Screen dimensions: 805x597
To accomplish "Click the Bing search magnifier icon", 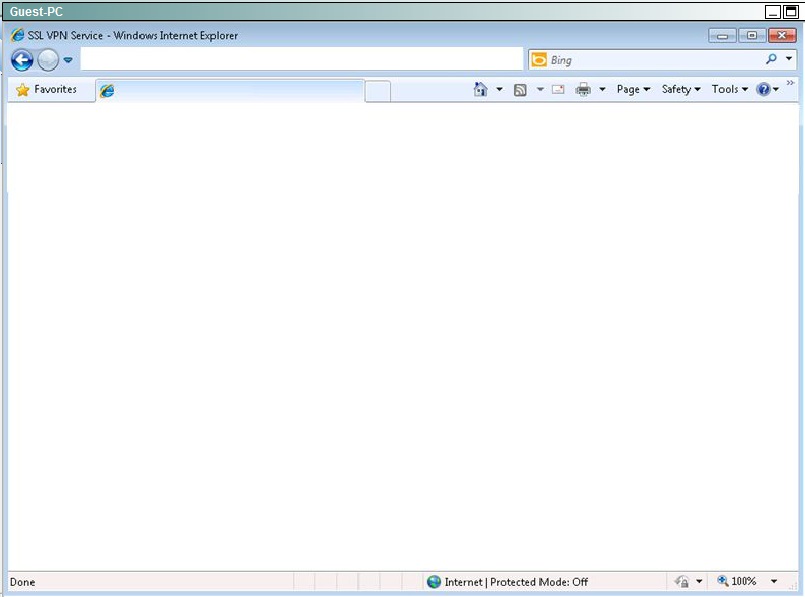I will point(771,60).
